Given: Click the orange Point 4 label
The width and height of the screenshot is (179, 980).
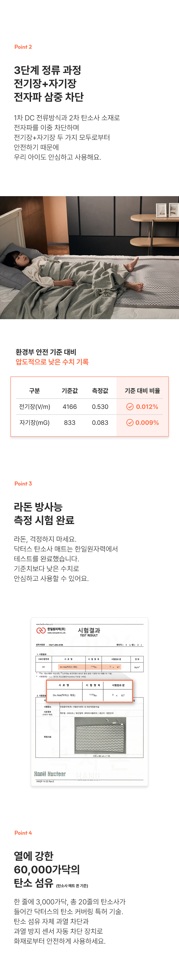Looking at the screenshot, I should (23, 833).
